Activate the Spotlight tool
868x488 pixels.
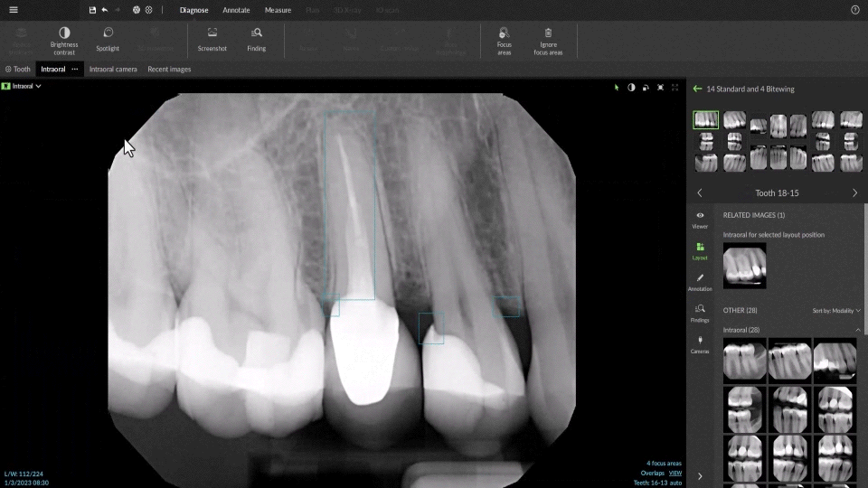[x=108, y=40]
